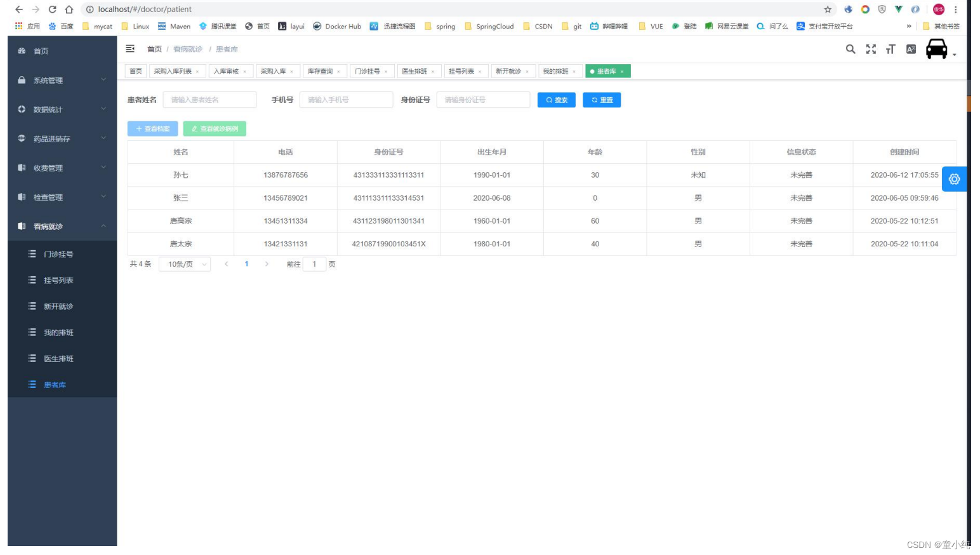Click the browser home icon

pos(69,10)
